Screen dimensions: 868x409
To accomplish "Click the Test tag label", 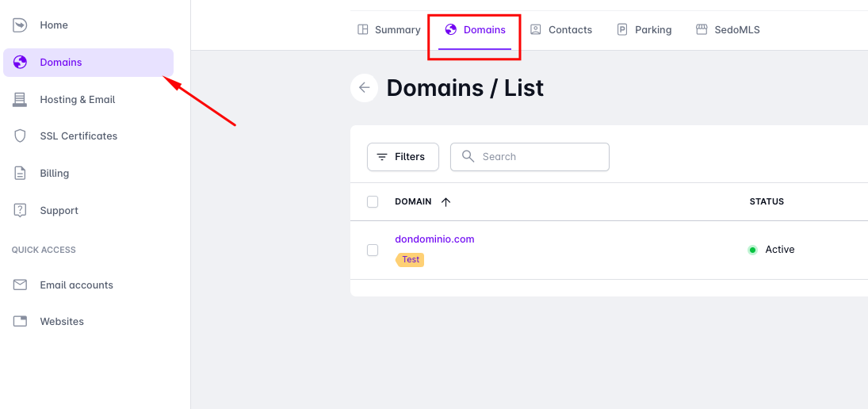I will [411, 260].
